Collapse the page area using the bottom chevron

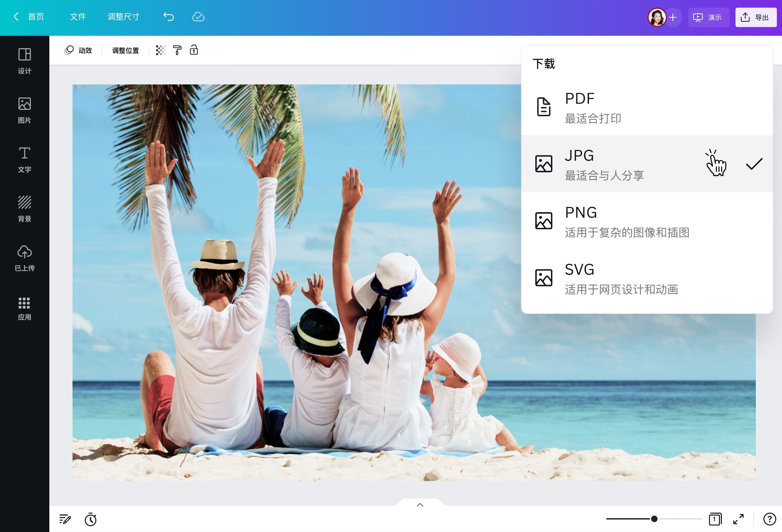420,504
